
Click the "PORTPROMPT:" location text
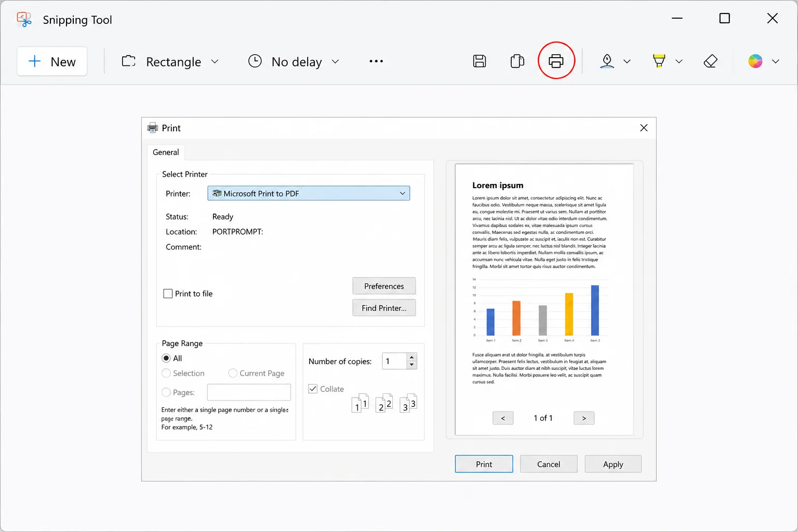pos(237,232)
